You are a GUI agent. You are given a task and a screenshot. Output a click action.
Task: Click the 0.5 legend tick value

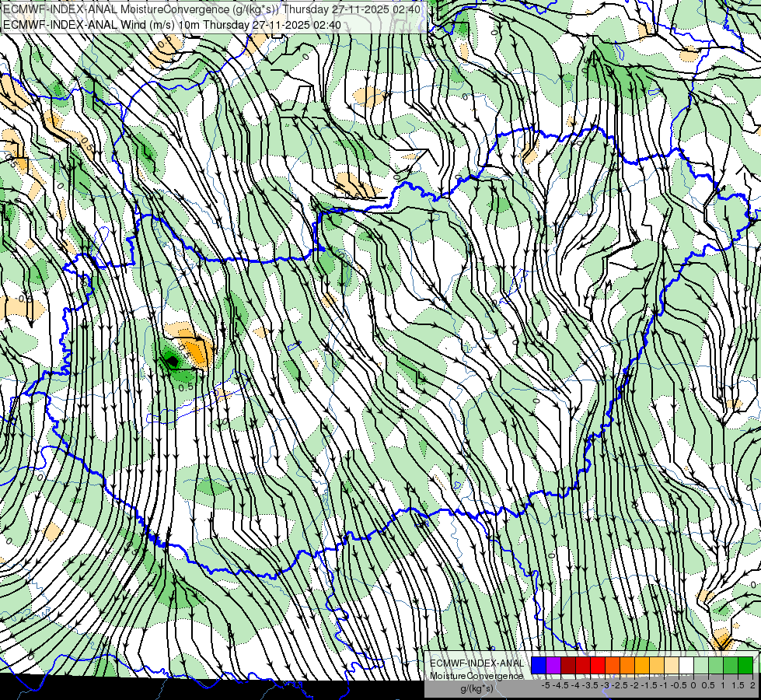click(708, 685)
